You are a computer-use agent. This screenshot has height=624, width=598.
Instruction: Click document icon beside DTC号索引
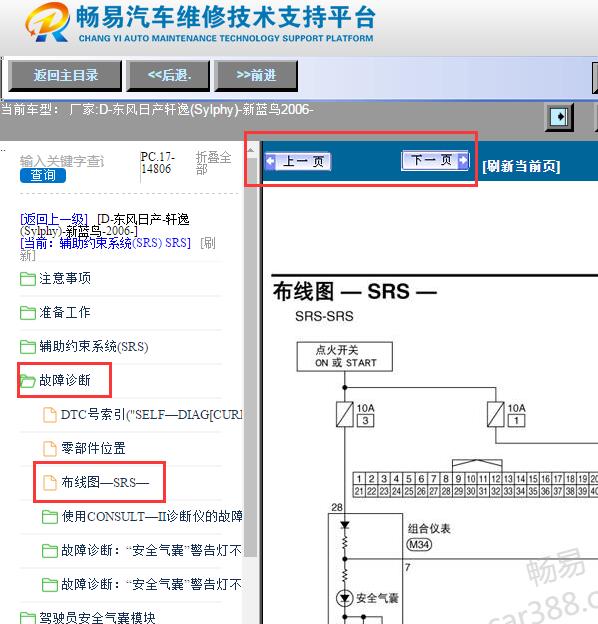click(x=50, y=415)
